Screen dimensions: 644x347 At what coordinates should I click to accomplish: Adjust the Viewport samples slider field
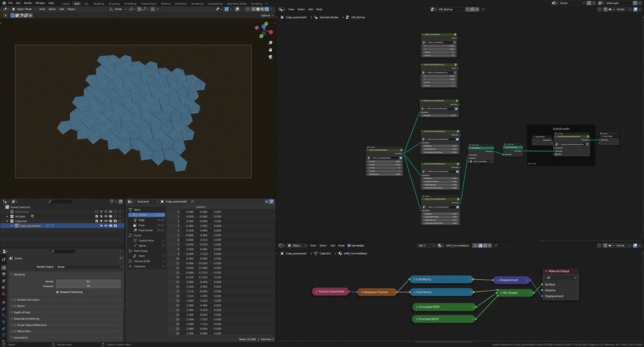click(x=88, y=286)
